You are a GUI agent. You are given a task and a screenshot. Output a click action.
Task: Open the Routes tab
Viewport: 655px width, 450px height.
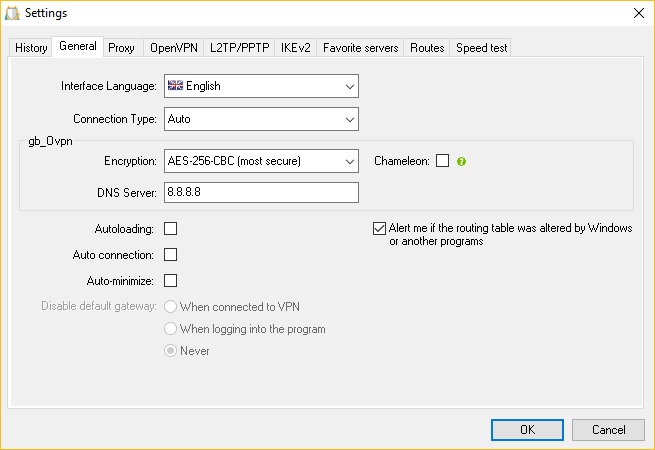(427, 48)
